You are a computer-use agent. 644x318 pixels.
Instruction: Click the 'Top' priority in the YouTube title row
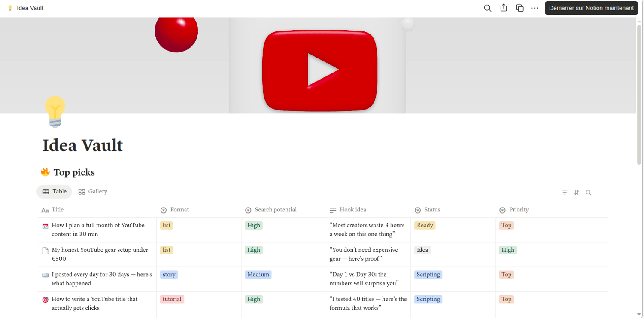[x=507, y=299]
